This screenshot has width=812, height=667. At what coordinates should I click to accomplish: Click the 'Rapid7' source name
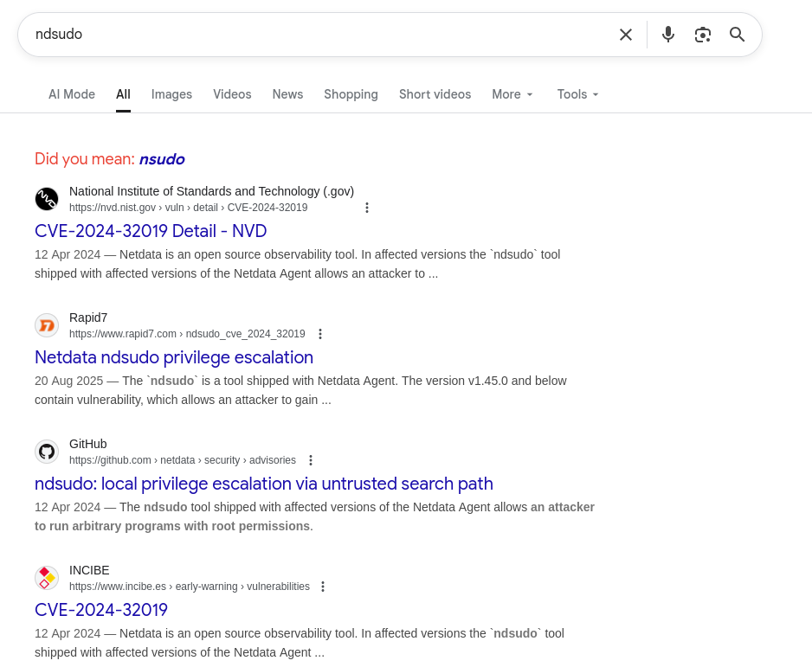88,317
